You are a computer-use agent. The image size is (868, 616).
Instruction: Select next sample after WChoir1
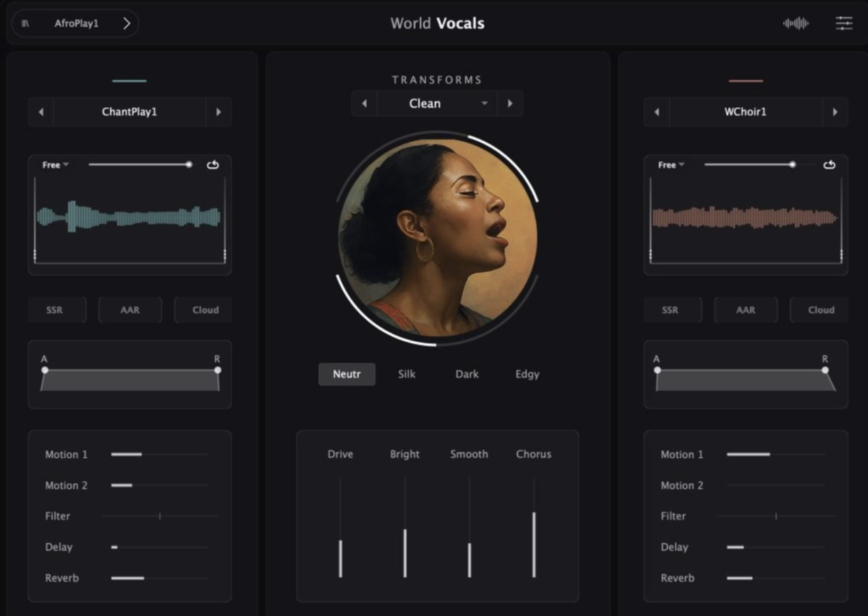pyautogui.click(x=835, y=112)
